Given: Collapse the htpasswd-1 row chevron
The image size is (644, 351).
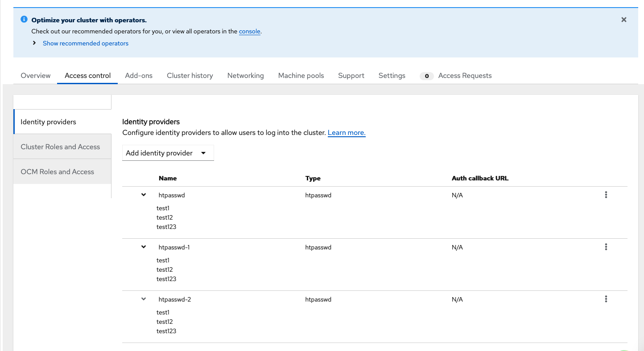Looking at the screenshot, I should click(144, 247).
